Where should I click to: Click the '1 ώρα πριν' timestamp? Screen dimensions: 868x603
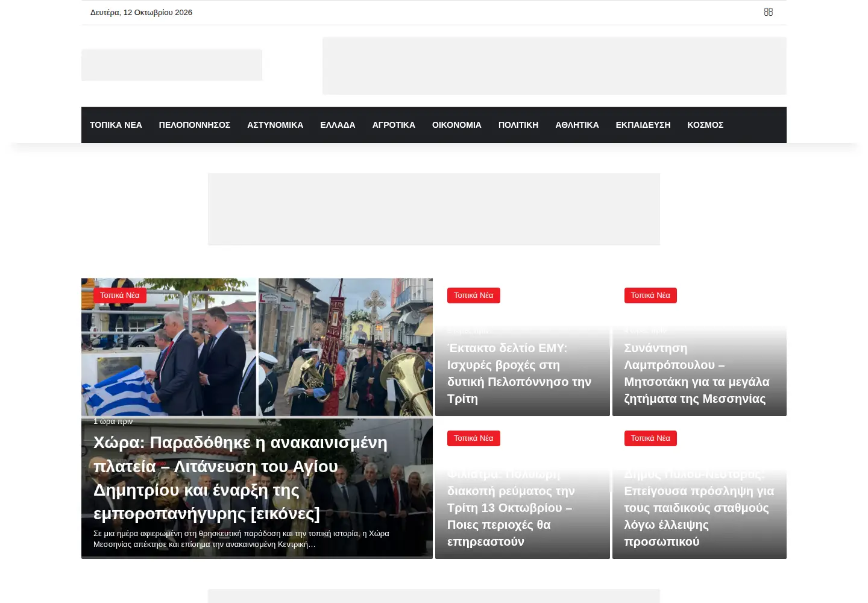113,421
